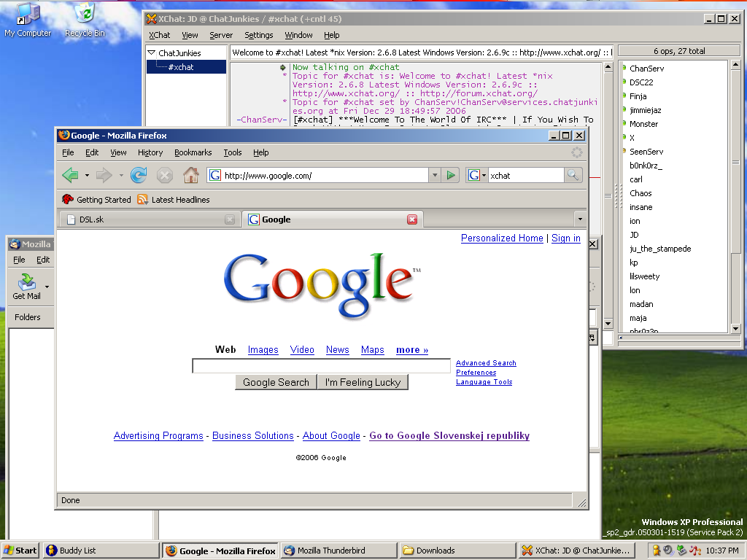The width and height of the screenshot is (747, 560).
Task: Click the Firefox URL address field
Action: (x=325, y=175)
